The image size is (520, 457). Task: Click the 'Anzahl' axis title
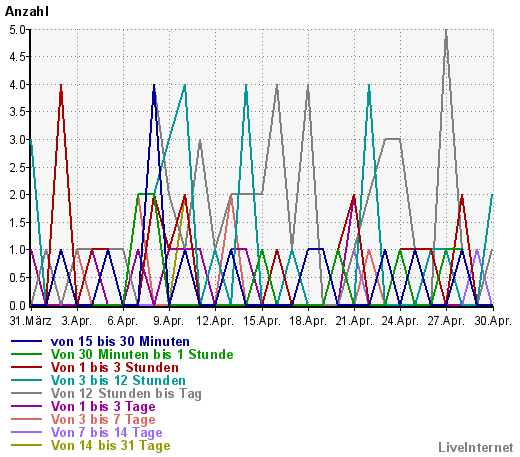point(27,12)
